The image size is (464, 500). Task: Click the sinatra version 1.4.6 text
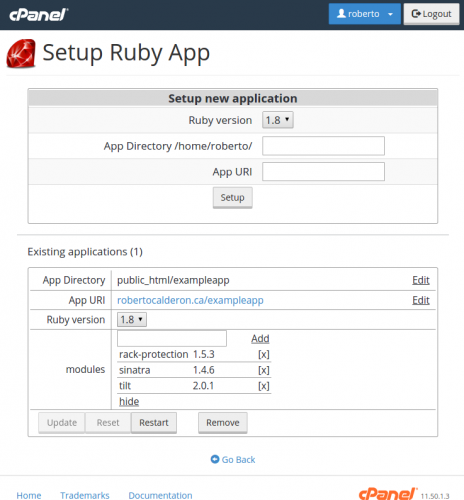point(204,370)
